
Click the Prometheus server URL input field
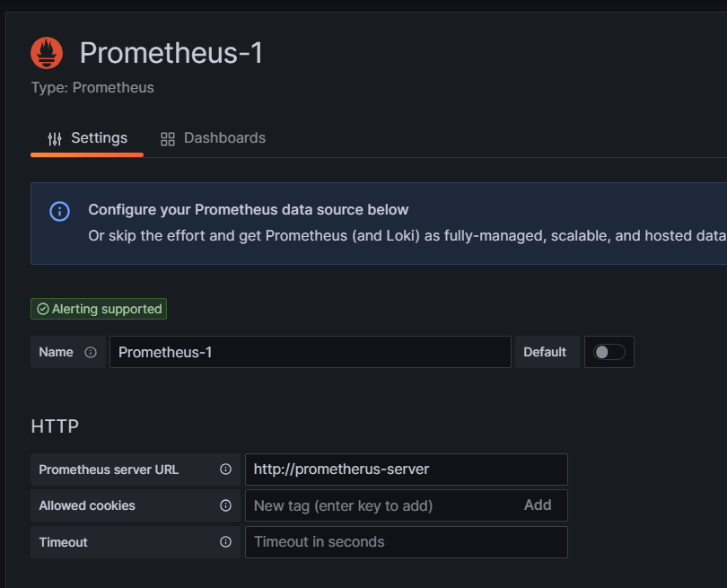coord(406,470)
